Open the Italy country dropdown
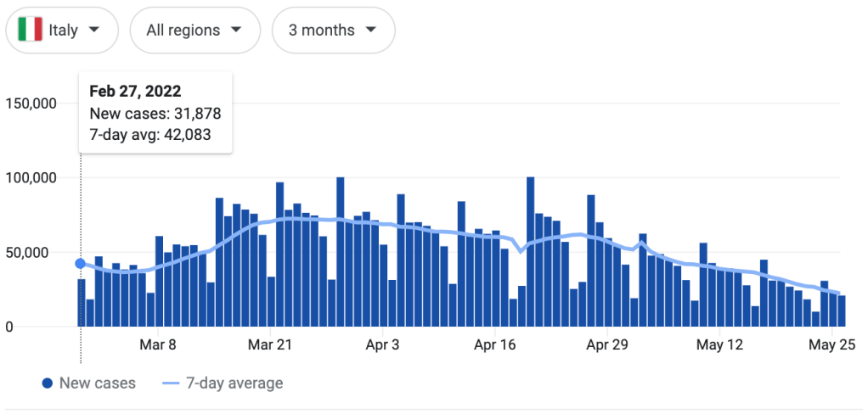 coord(61,31)
